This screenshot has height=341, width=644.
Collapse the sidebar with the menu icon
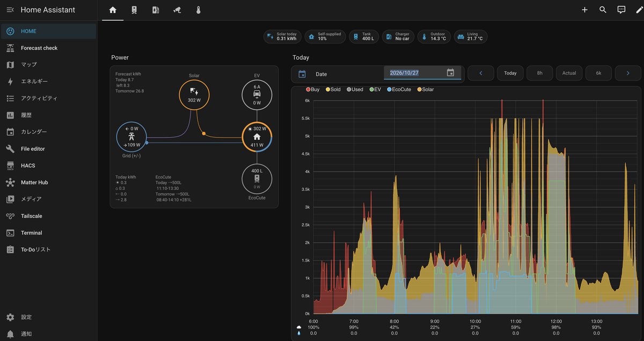click(10, 10)
